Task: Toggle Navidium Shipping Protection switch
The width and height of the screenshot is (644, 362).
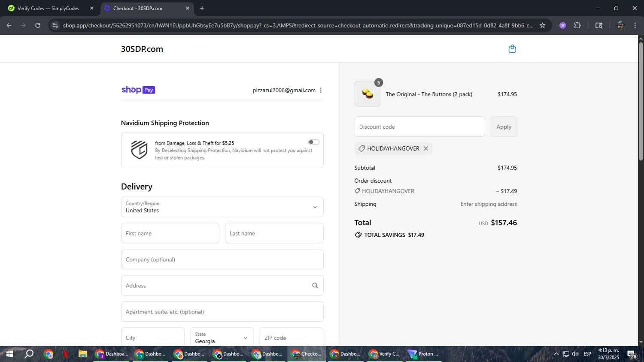Action: 314,142
